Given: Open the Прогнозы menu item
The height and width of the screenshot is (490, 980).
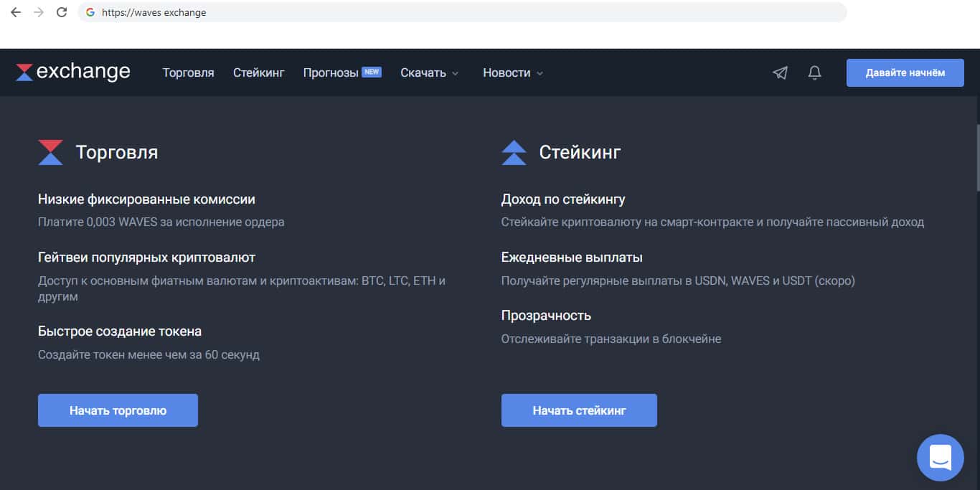Looking at the screenshot, I should pos(331,72).
